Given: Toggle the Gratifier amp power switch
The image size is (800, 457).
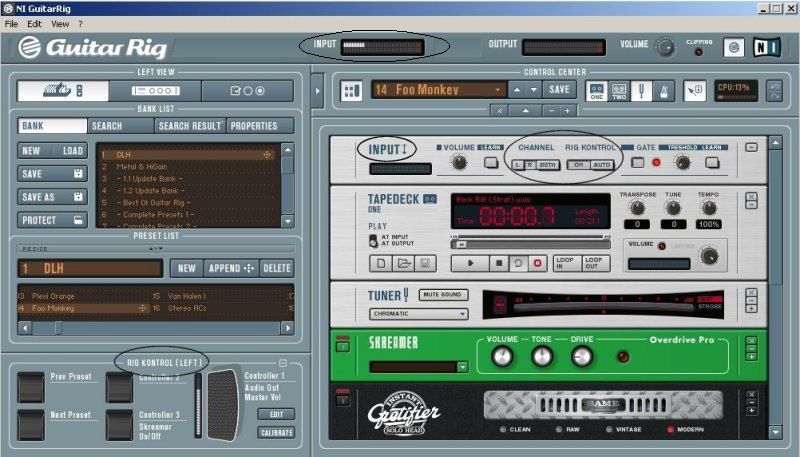Looking at the screenshot, I should pos(343,398).
